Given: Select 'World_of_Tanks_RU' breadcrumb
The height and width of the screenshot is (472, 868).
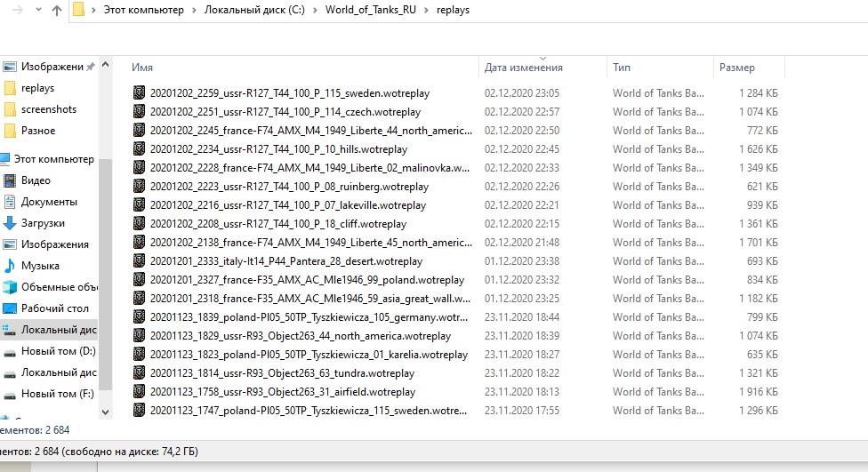Looking at the screenshot, I should click(x=370, y=10).
